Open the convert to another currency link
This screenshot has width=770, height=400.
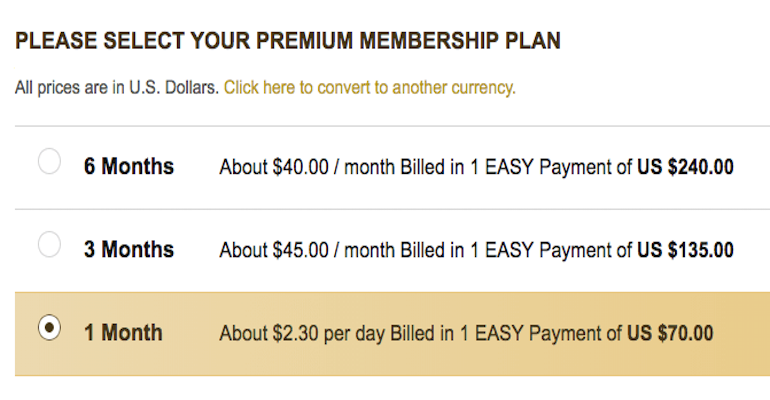point(369,88)
